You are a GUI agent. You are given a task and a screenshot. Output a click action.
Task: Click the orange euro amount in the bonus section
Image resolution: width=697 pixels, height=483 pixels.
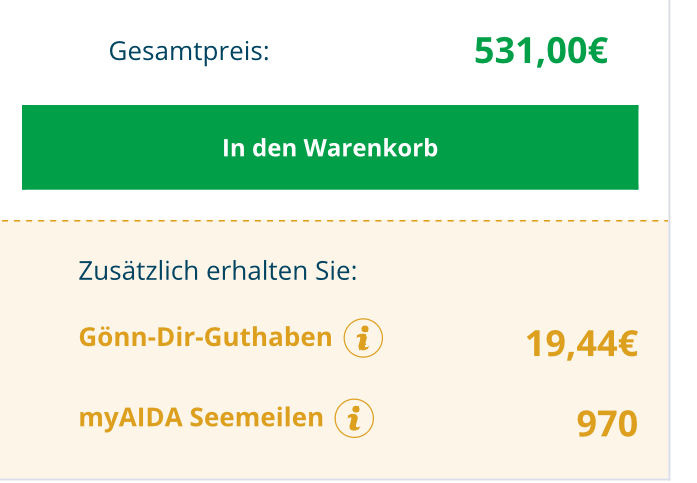click(x=581, y=344)
